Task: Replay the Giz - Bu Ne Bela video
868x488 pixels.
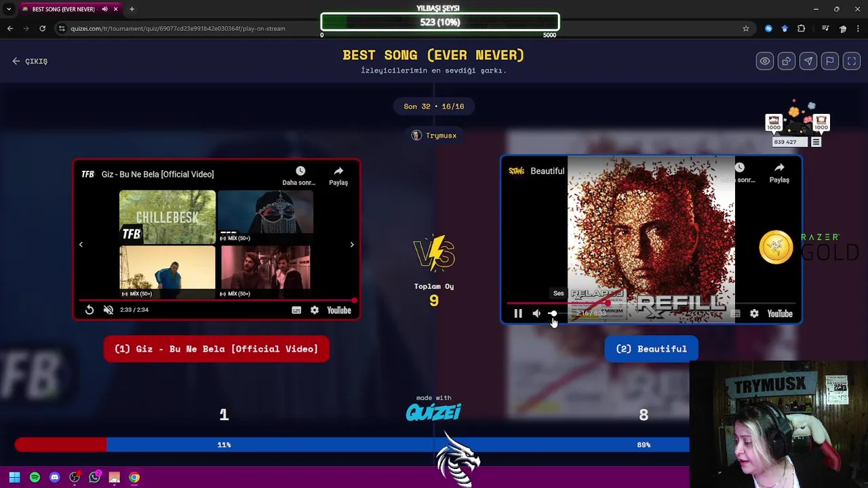Action: 90,310
